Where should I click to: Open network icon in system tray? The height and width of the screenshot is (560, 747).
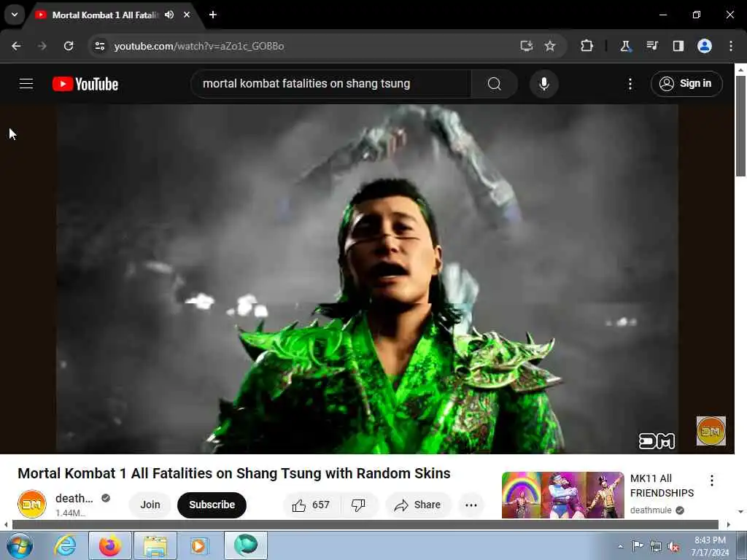click(656, 546)
